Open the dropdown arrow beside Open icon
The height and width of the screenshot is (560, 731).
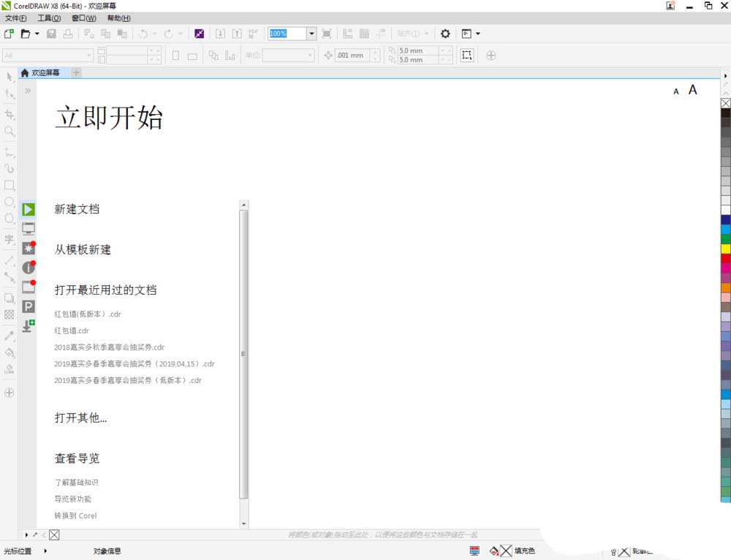[x=37, y=34]
